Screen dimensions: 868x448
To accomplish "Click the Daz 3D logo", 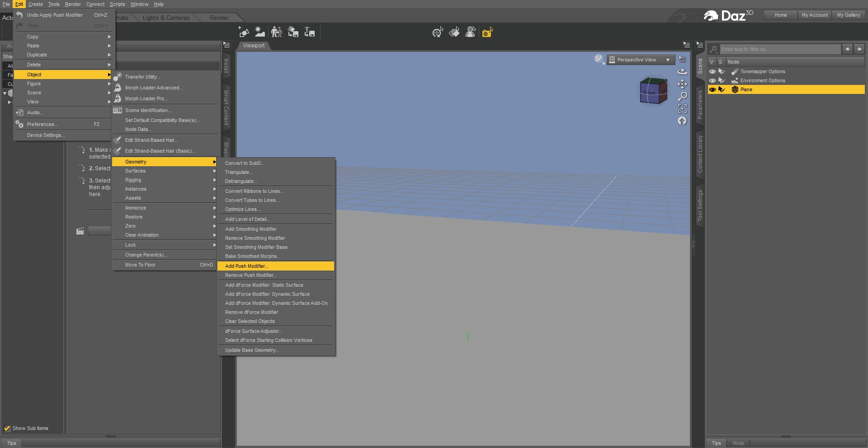I will [728, 16].
